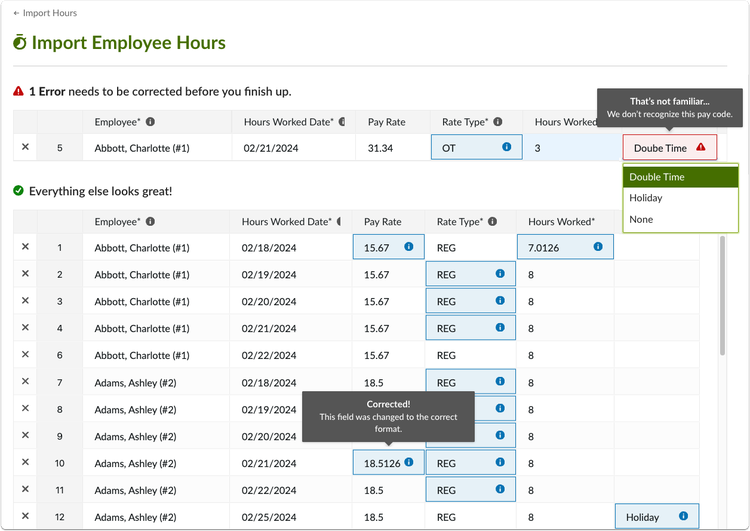Click info icon in row 3 REG cell
This screenshot has width=750, height=531.
tap(500, 300)
